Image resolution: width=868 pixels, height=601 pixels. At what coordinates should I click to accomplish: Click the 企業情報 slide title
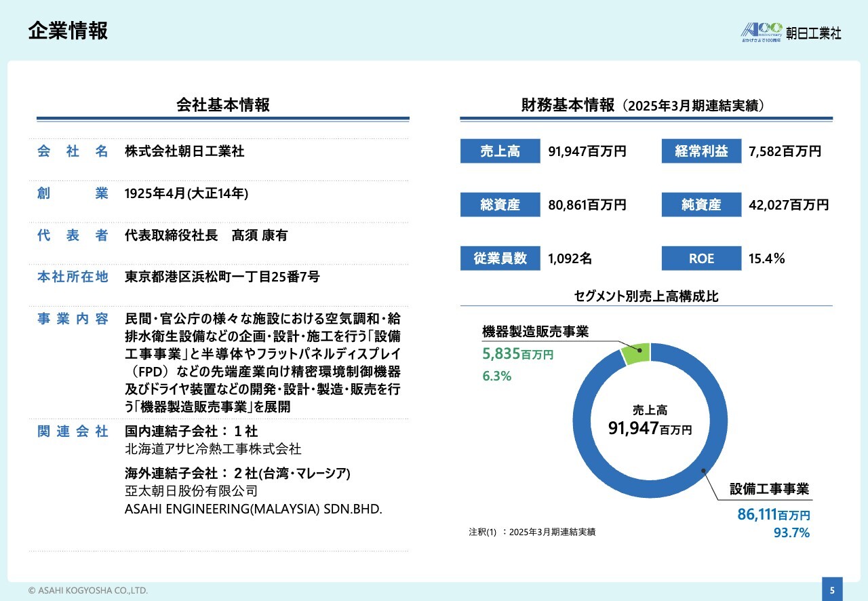tap(68, 31)
